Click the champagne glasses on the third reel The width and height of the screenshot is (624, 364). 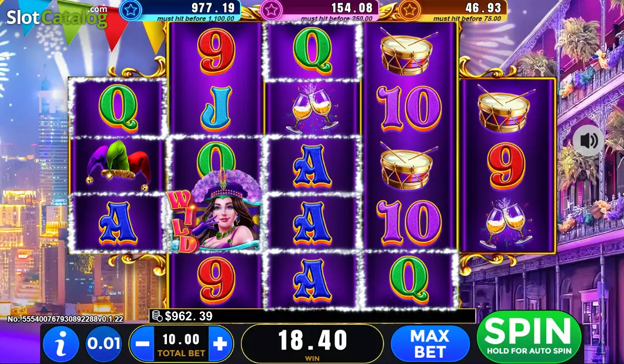click(x=313, y=108)
